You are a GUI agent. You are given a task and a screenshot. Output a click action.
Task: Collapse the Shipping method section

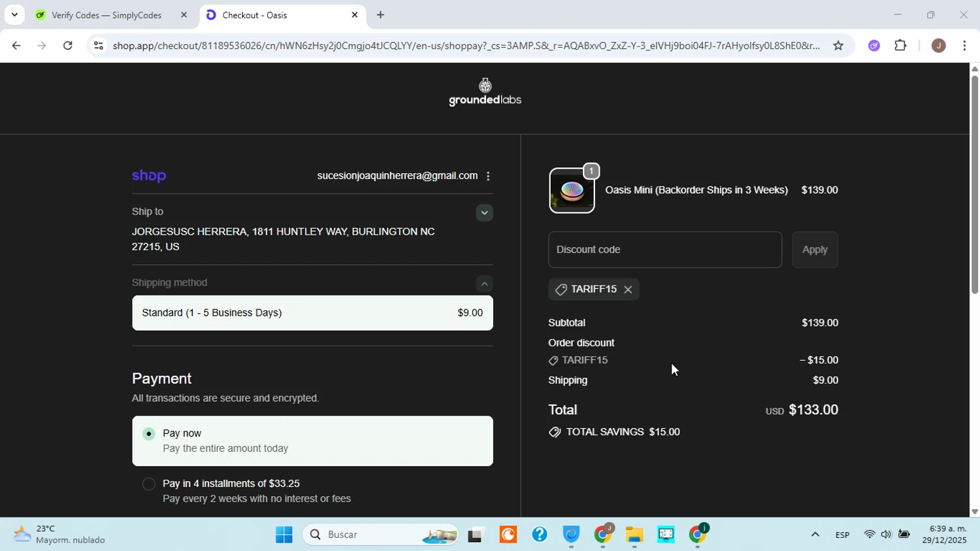484,284
